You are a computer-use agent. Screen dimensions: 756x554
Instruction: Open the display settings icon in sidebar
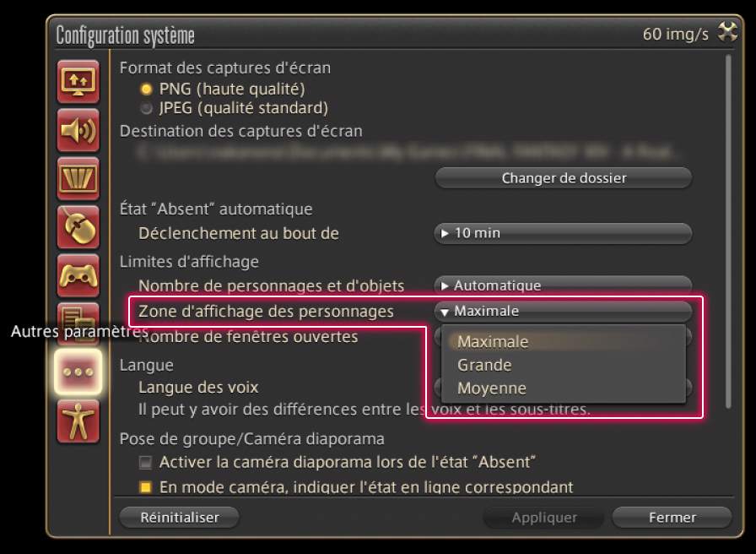pyautogui.click(x=78, y=81)
